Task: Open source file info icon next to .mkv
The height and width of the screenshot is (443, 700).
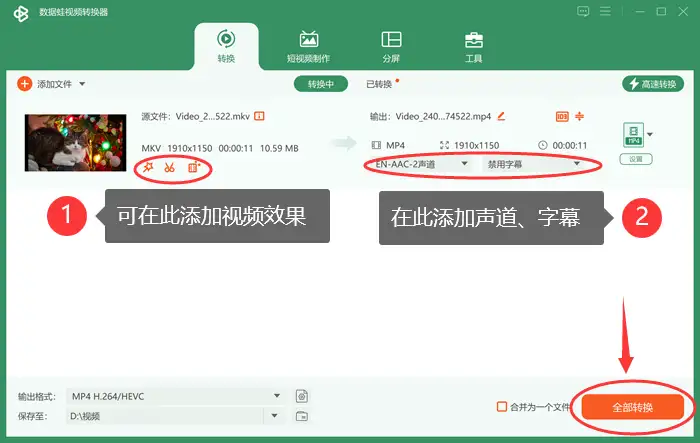Action: (259, 116)
